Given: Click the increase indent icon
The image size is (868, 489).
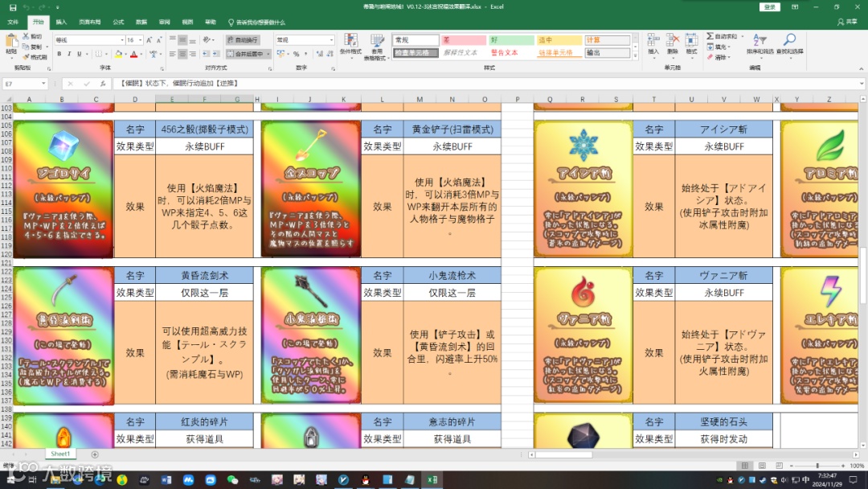Looking at the screenshot, I should [216, 54].
